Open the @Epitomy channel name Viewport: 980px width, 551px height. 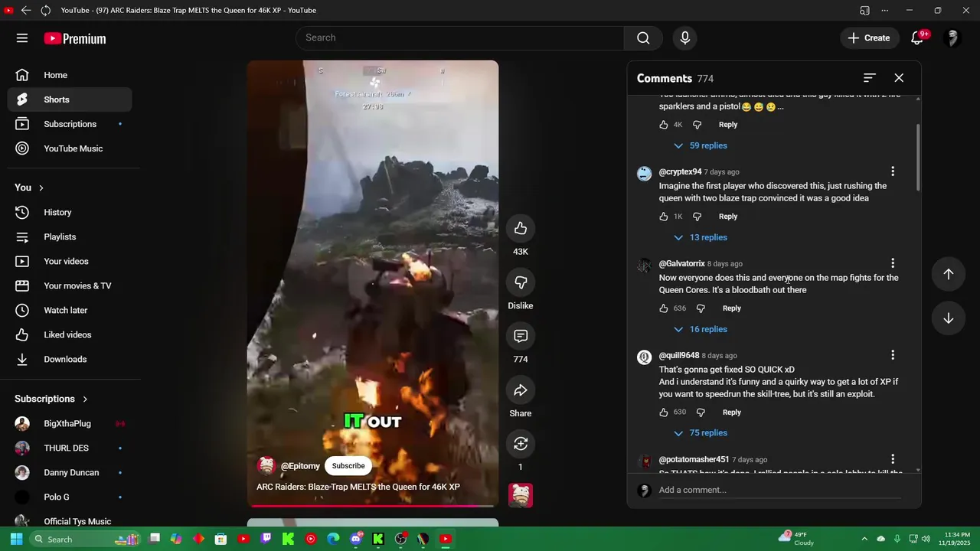pos(300,466)
